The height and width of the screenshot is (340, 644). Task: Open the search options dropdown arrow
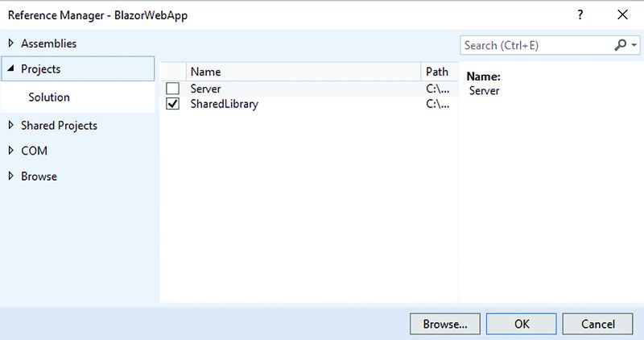[634, 45]
